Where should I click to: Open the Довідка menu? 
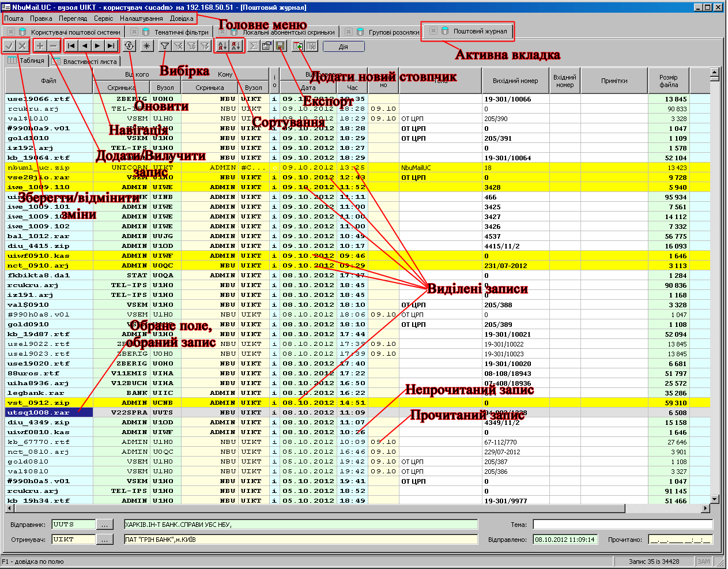[182, 18]
